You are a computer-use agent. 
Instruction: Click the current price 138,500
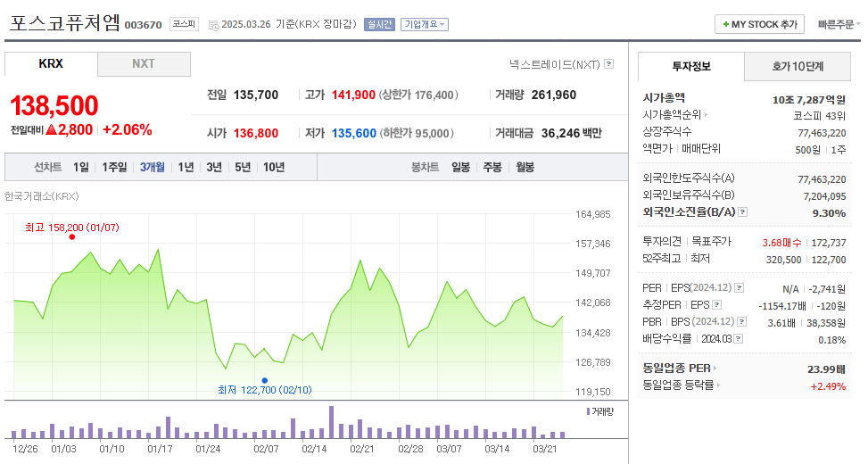click(54, 106)
